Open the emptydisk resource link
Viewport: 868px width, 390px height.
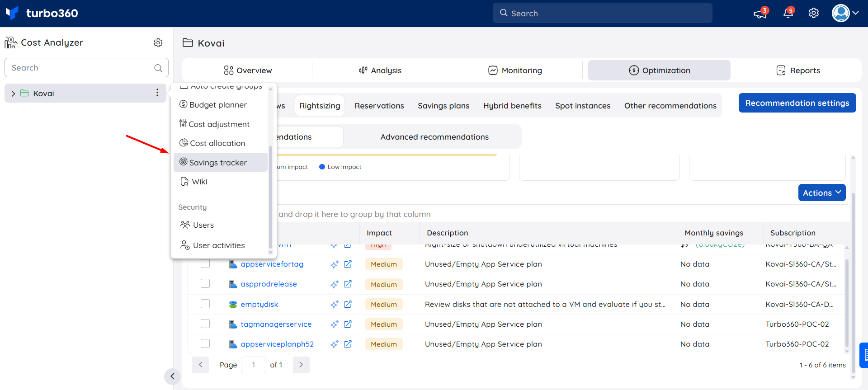tap(259, 304)
